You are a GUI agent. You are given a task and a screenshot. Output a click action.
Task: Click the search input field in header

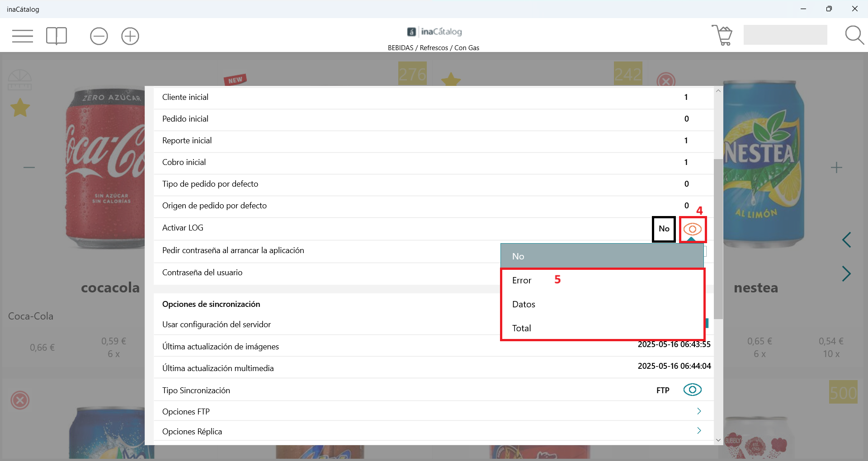pyautogui.click(x=785, y=35)
